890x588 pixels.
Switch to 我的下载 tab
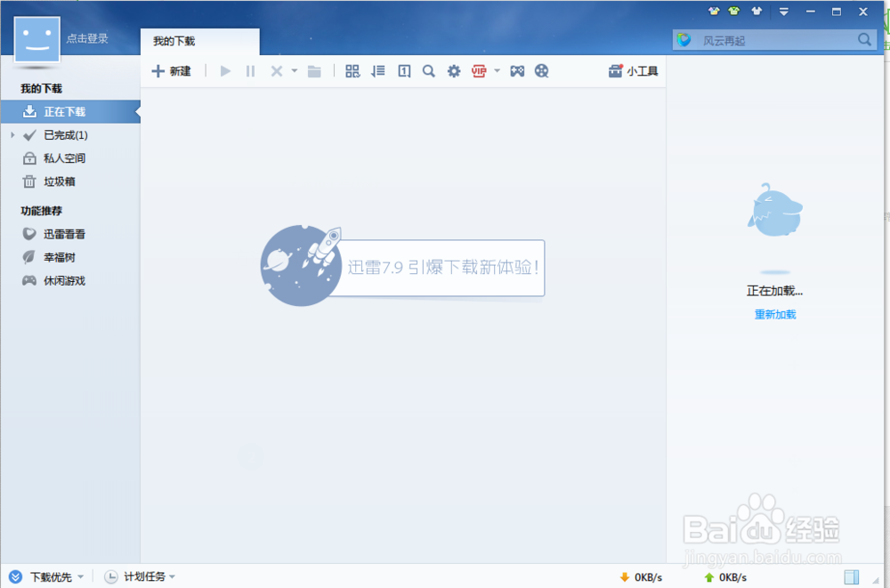[x=199, y=42]
